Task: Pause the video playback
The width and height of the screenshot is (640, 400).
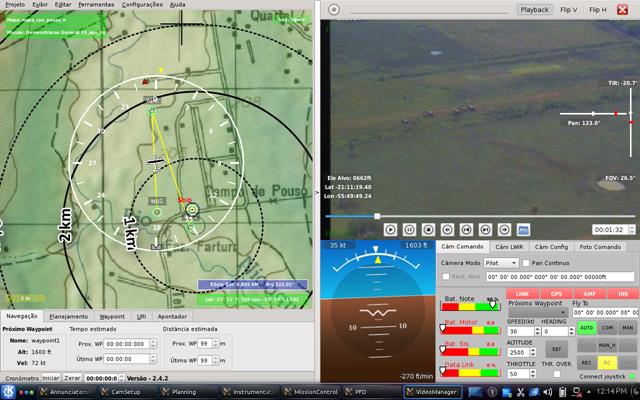Action: pyautogui.click(x=409, y=229)
